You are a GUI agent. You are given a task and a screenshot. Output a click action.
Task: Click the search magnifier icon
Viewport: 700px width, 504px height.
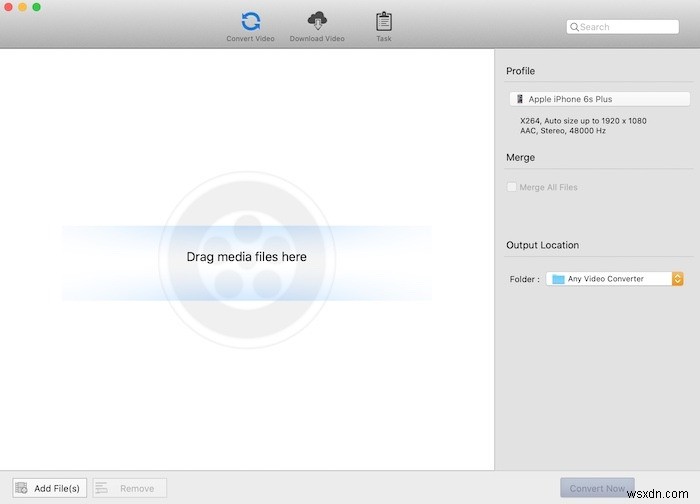pos(575,27)
